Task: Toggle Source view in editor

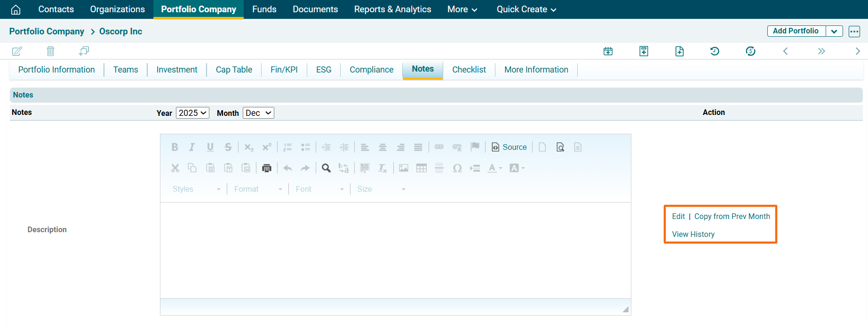Action: (509, 147)
